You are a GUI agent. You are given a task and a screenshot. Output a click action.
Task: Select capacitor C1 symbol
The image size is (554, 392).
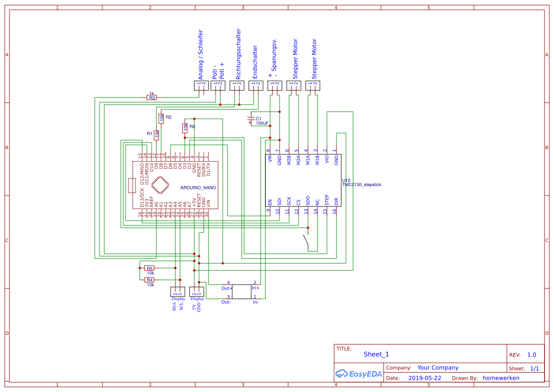pyautogui.click(x=251, y=119)
